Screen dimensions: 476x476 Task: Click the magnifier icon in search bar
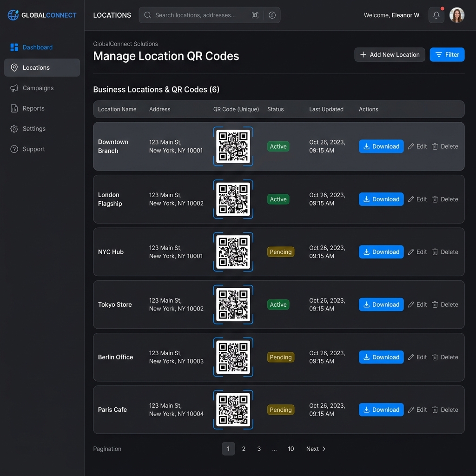click(147, 15)
